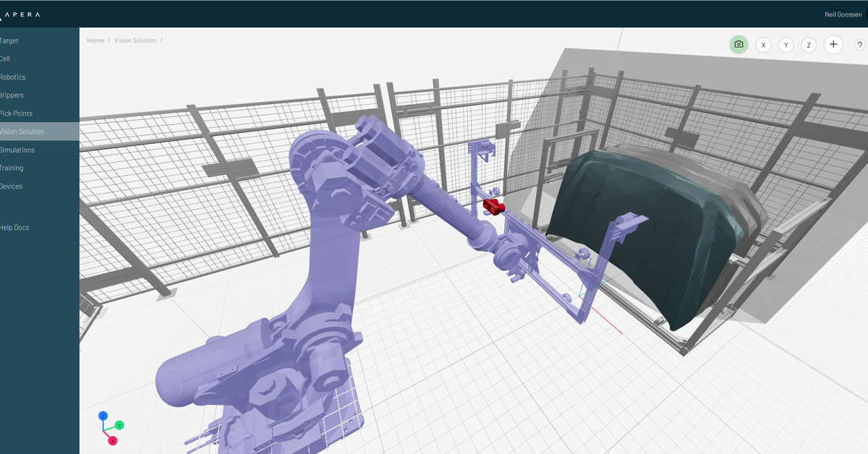Capture a screenshot using the camera icon
This screenshot has width=868, height=454.
tap(739, 44)
